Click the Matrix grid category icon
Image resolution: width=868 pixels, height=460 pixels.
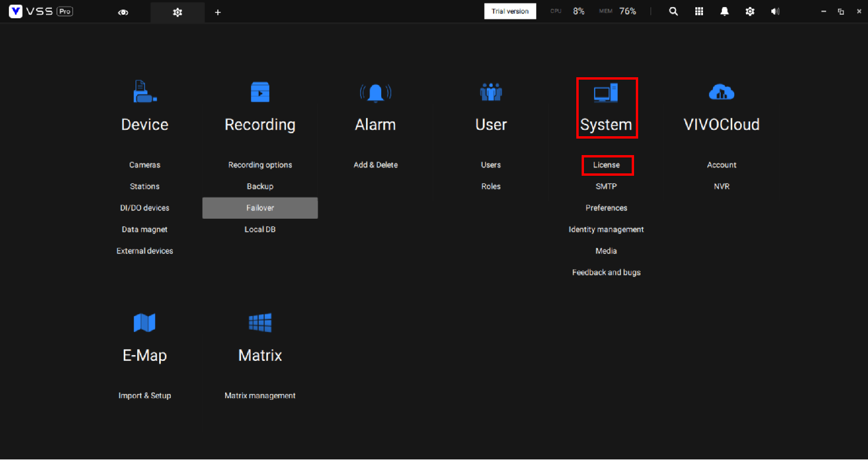pyautogui.click(x=260, y=323)
